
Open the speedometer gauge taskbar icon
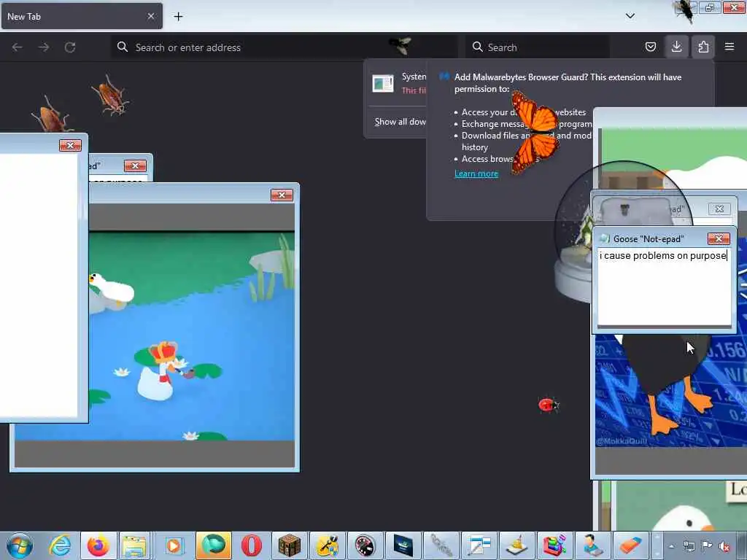[x=365, y=545]
